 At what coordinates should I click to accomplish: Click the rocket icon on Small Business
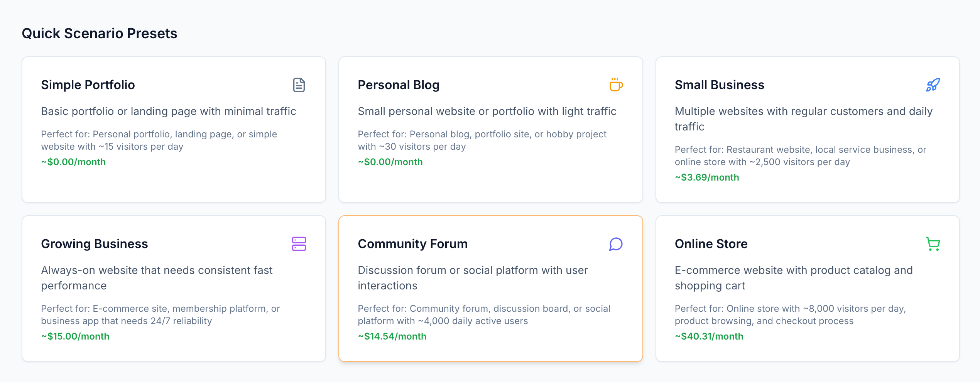pyautogui.click(x=933, y=85)
